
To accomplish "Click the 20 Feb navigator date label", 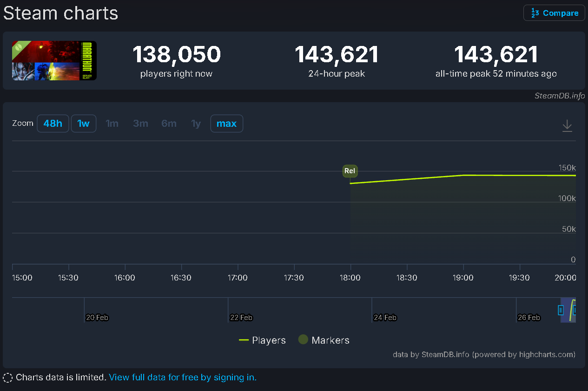I will click(x=97, y=318).
